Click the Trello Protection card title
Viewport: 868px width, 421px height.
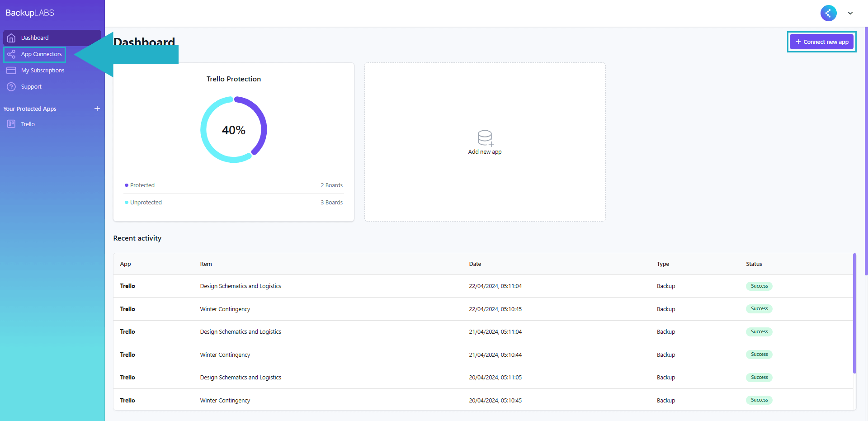[x=234, y=79]
